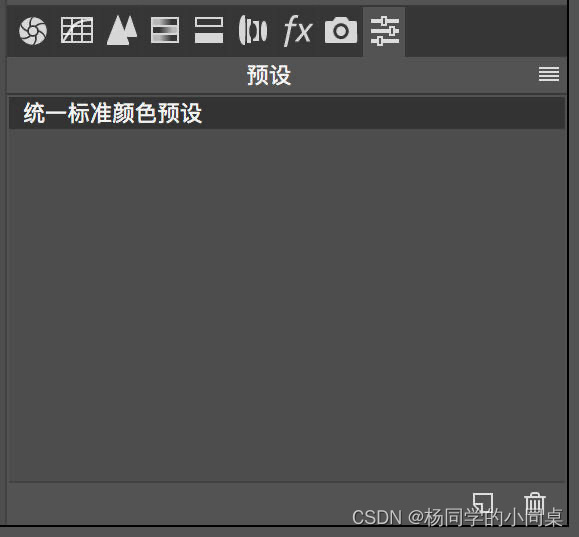Open the fx Effects tab
This screenshot has height=537, width=579.
tap(297, 31)
